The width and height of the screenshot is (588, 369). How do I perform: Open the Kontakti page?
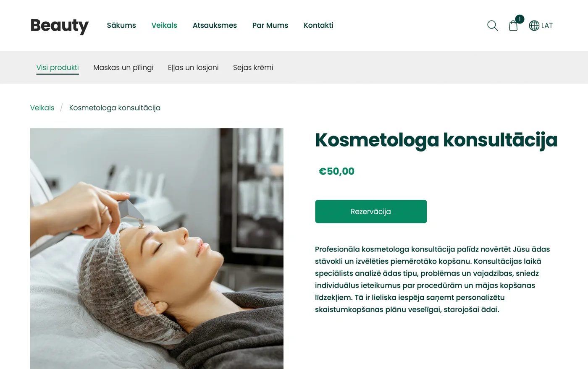pyautogui.click(x=318, y=25)
